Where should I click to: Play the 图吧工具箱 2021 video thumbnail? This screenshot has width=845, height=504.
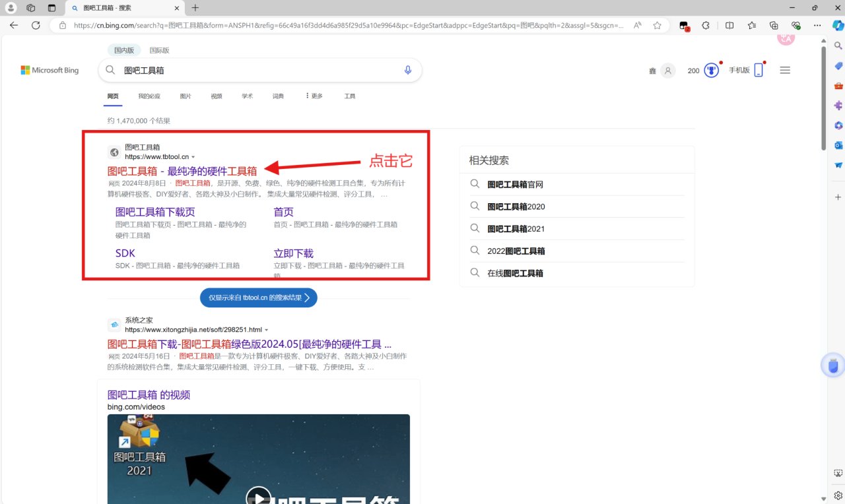pyautogui.click(x=259, y=458)
